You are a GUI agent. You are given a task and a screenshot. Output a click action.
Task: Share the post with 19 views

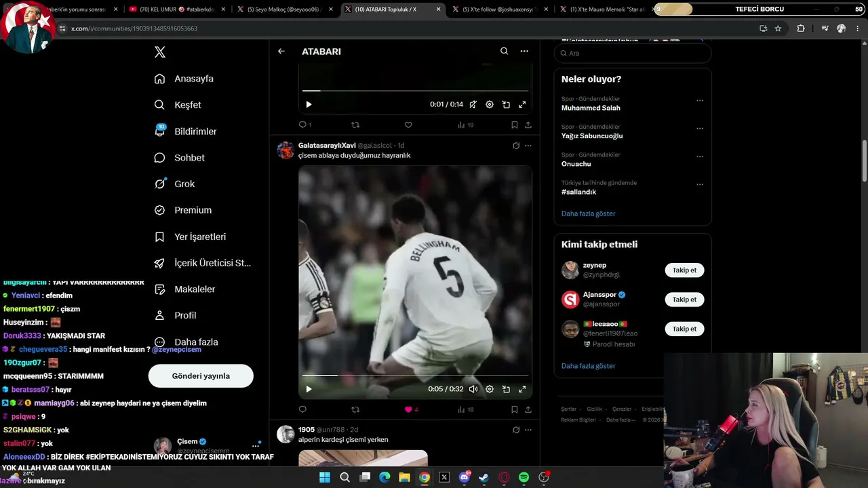528,125
